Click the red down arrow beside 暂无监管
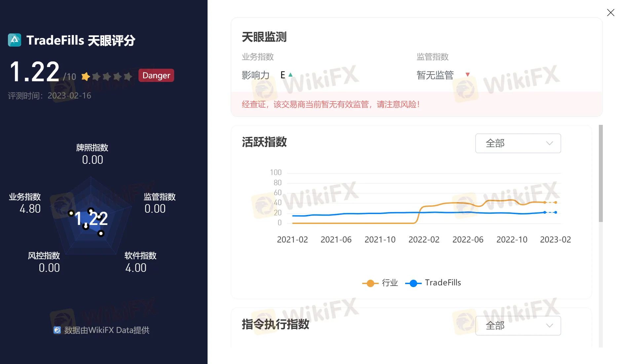This screenshot has width=622, height=364. pyautogui.click(x=467, y=75)
